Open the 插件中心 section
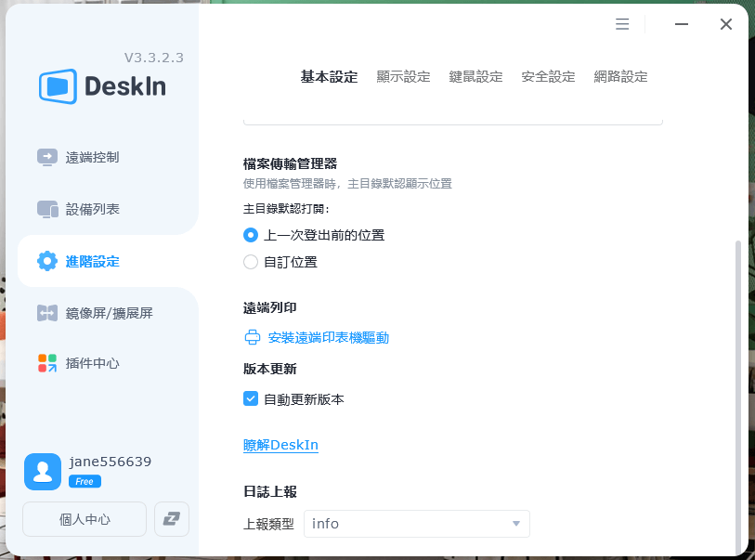Viewport: 755px width, 560px height. (46, 363)
